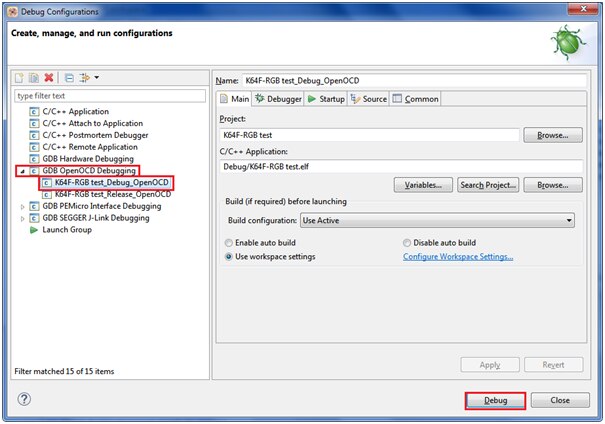Switch to the Source tab

tap(369, 99)
